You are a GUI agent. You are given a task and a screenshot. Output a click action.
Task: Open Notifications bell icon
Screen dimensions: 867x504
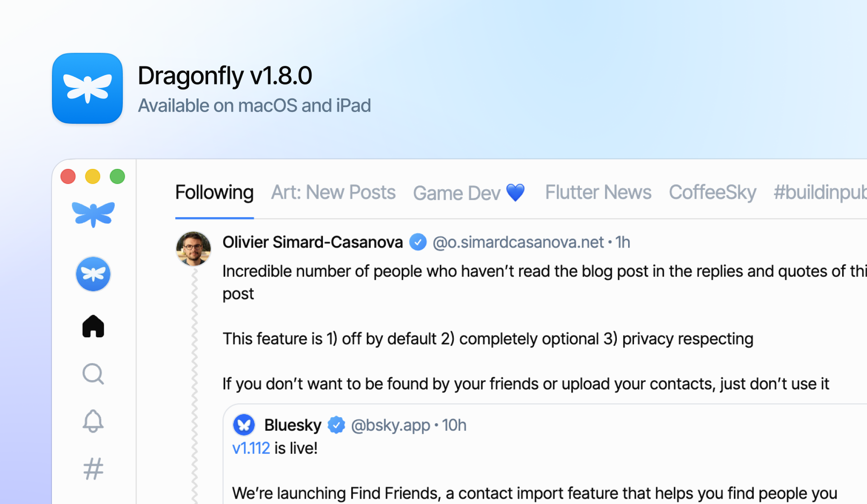[x=93, y=421]
